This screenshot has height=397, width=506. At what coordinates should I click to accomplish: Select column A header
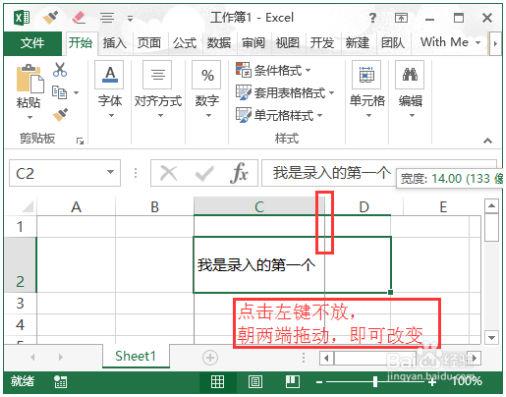tap(76, 207)
